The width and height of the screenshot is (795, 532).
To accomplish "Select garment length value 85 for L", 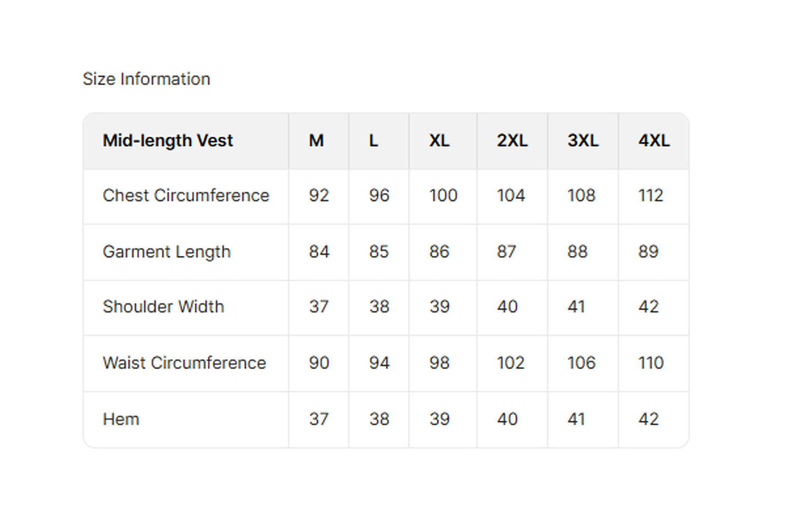I will pos(379,252).
